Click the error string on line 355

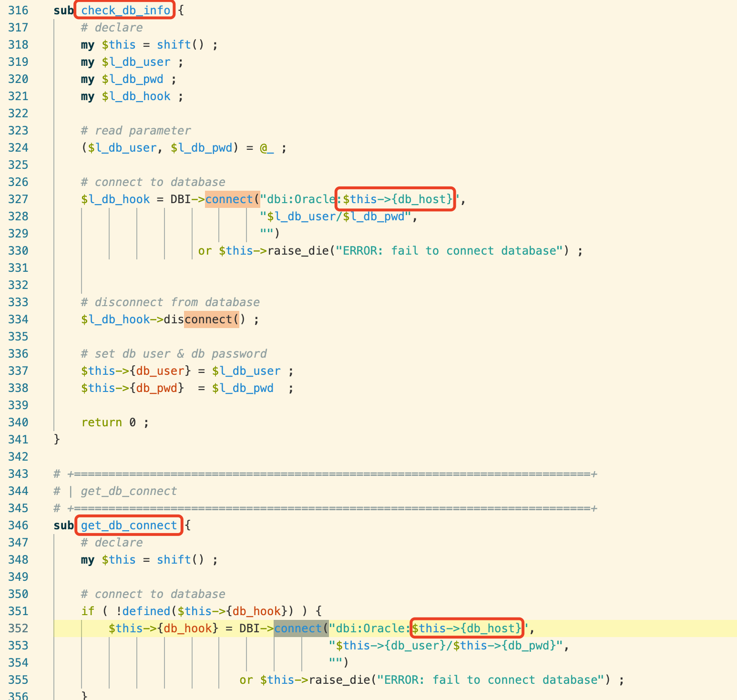click(491, 680)
